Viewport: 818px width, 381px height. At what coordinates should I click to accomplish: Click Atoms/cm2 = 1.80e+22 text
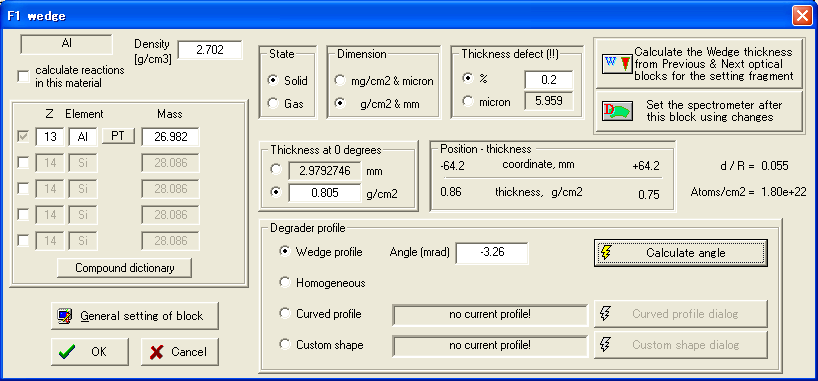pyautogui.click(x=748, y=193)
